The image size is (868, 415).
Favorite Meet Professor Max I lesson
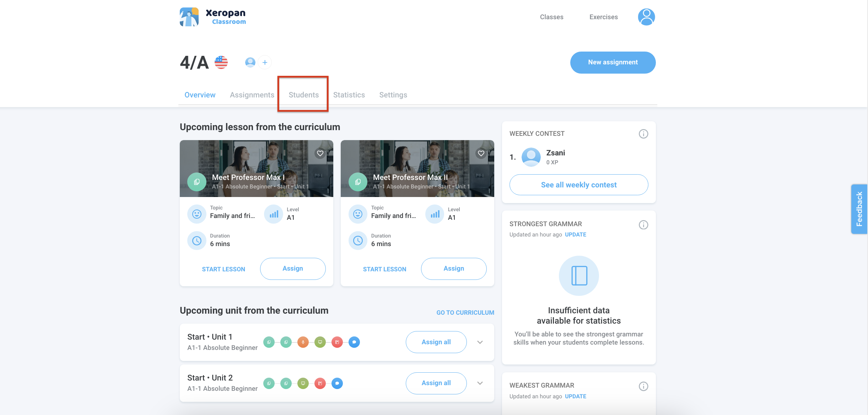tap(320, 153)
